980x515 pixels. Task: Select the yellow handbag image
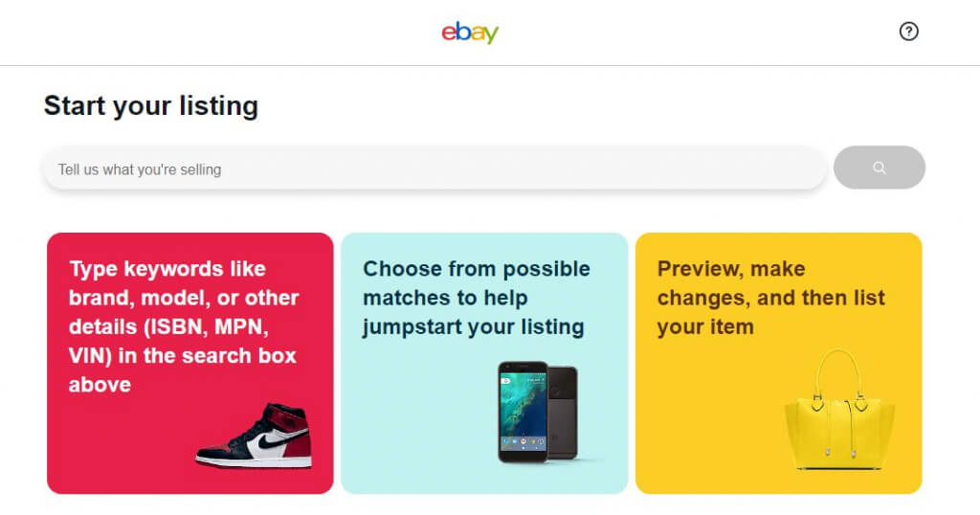pos(839,421)
